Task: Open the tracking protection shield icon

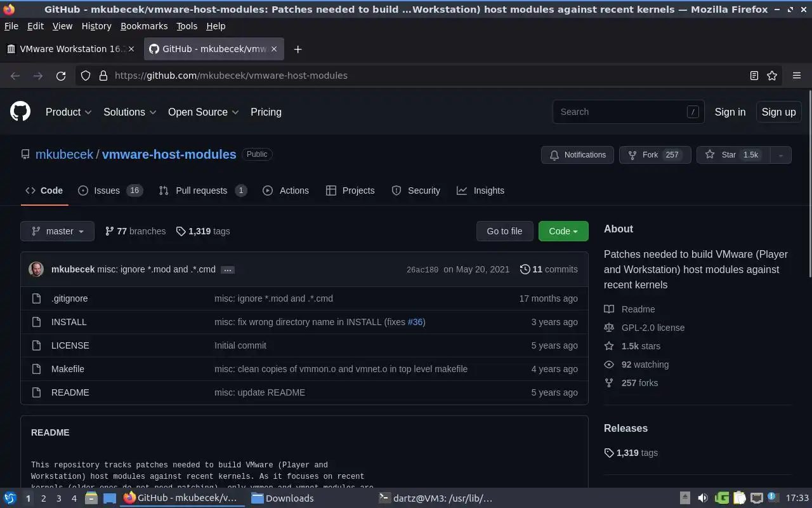Action: click(86, 76)
